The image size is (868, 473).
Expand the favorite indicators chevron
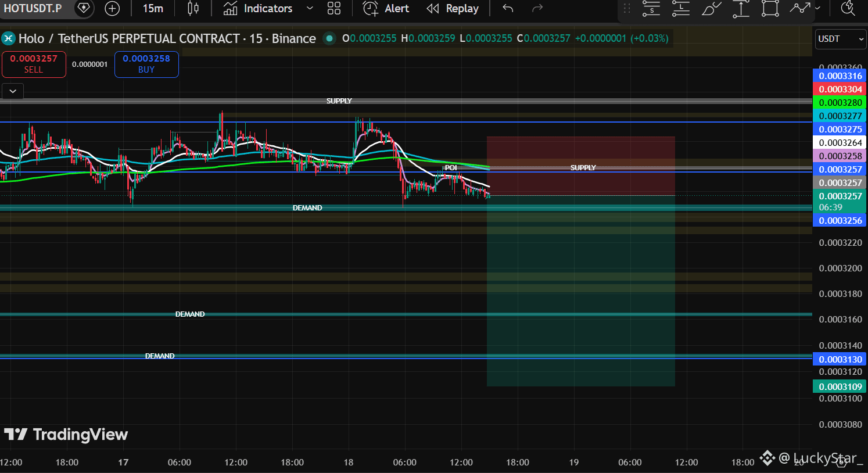pos(310,8)
